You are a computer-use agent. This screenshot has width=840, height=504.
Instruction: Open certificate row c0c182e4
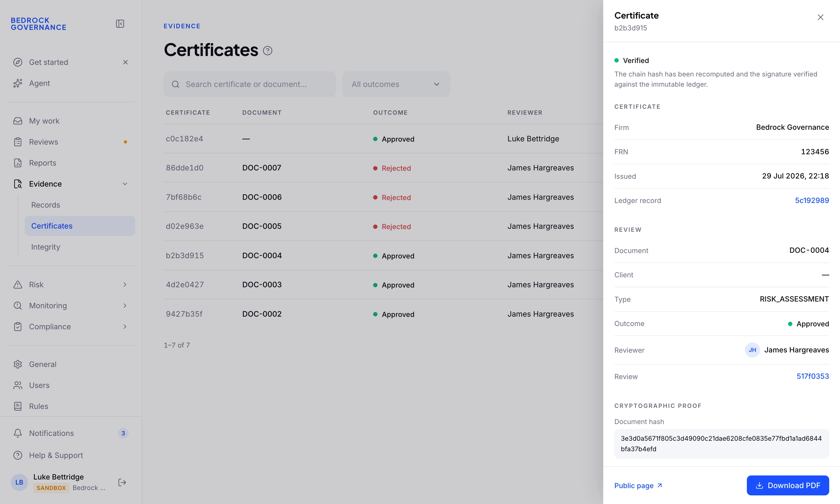tap(383, 139)
